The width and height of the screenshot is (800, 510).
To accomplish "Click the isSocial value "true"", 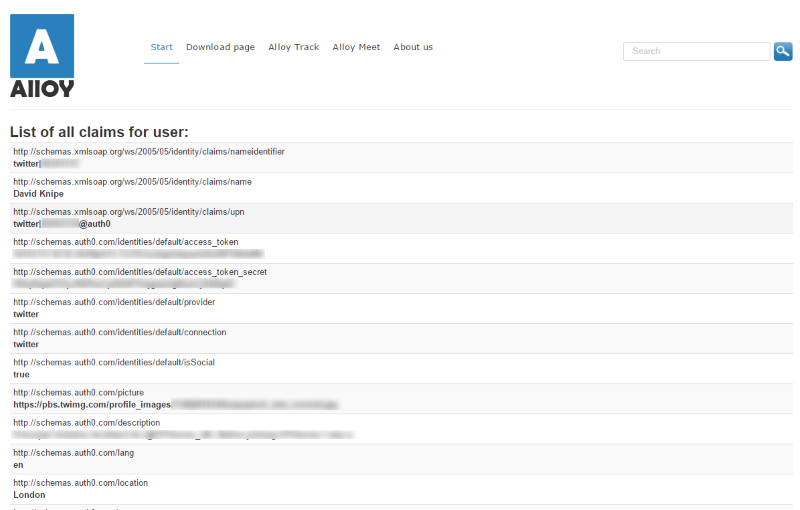I will click(21, 374).
